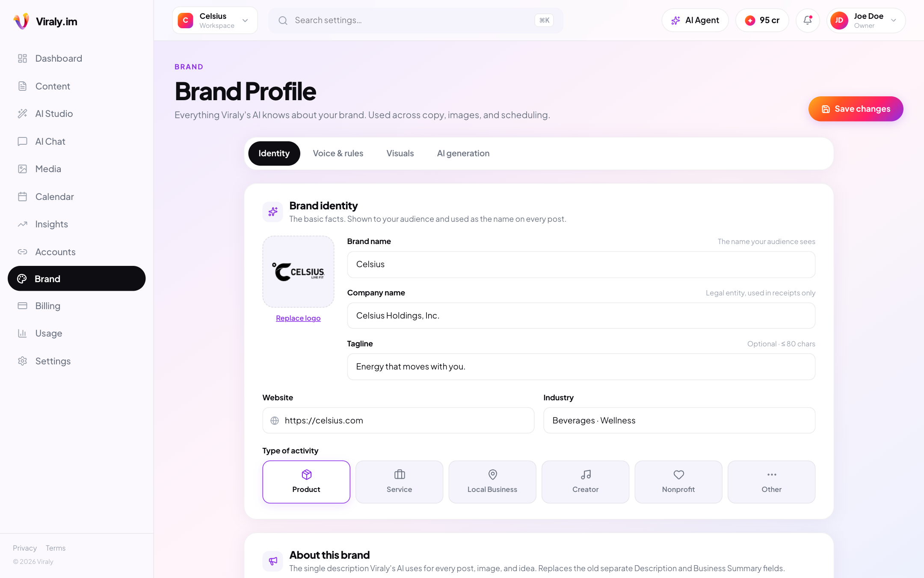
Task: Expand the Celsius workspace switcher chevron
Action: coord(245,20)
